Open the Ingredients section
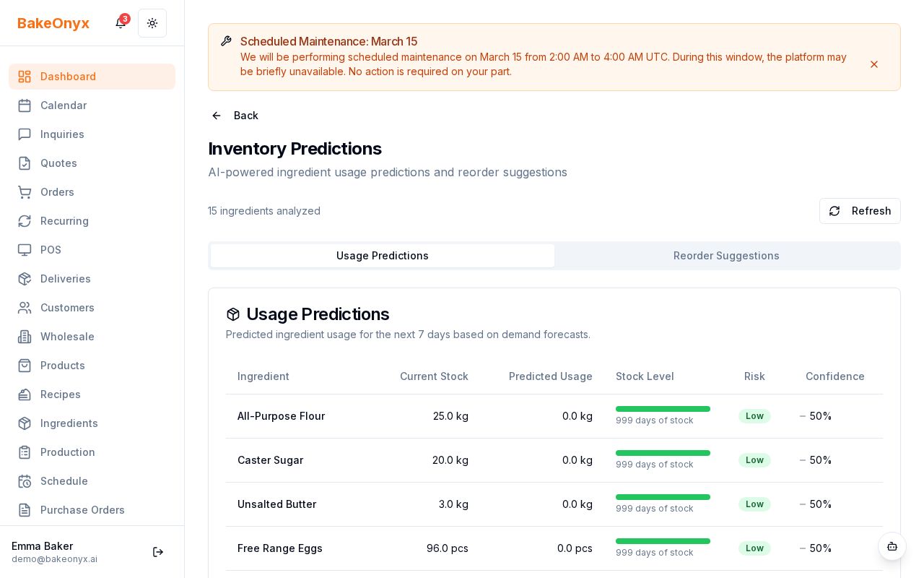This screenshot has width=924, height=578. [x=69, y=423]
